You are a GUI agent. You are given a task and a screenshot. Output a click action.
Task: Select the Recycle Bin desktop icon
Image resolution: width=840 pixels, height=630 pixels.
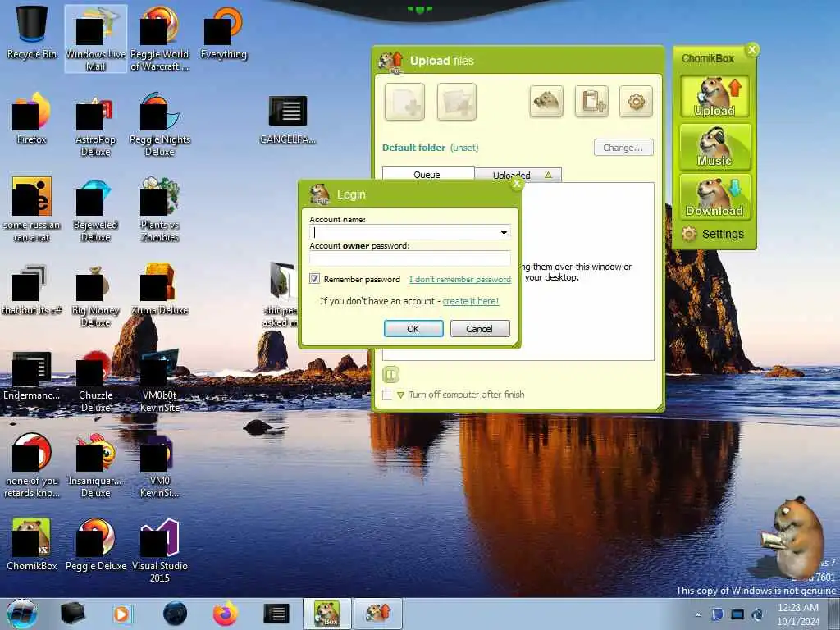coord(32,33)
